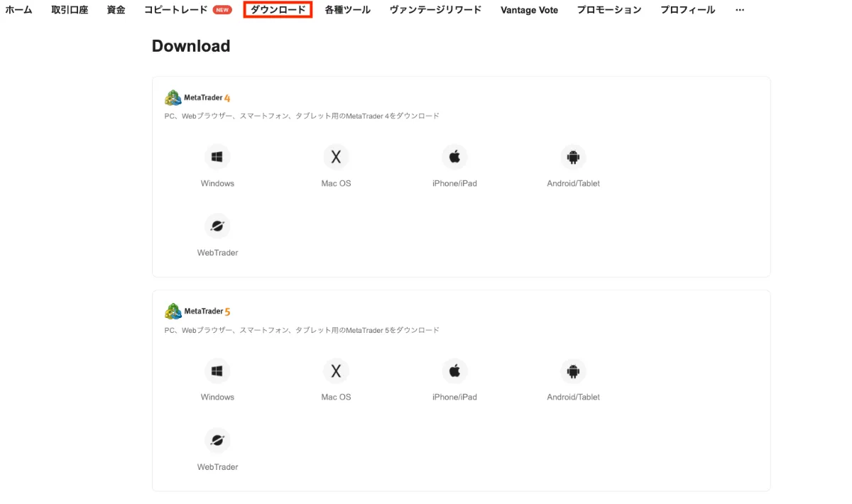This screenshot has width=852, height=504.
Task: Open MetaTrader 4 iPhone/iPad download
Action: [454, 156]
